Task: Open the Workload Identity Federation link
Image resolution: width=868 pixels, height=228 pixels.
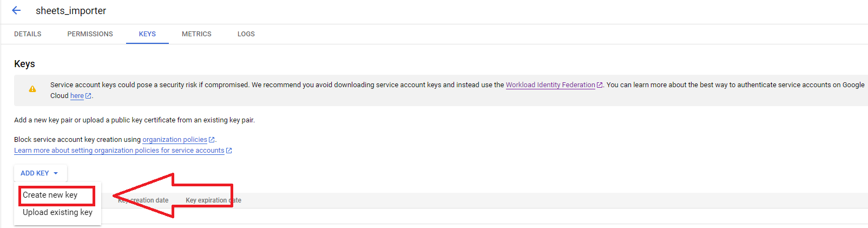Action: coord(550,85)
